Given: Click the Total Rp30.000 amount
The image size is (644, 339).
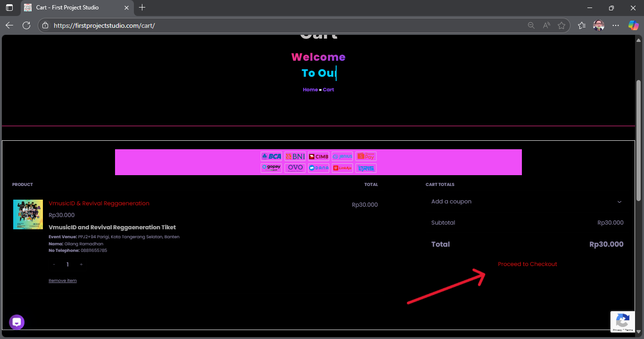Looking at the screenshot, I should [606, 244].
